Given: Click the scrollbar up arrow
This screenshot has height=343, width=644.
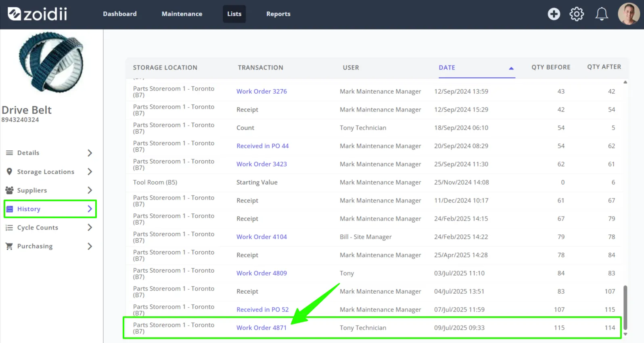Looking at the screenshot, I should pyautogui.click(x=625, y=82).
